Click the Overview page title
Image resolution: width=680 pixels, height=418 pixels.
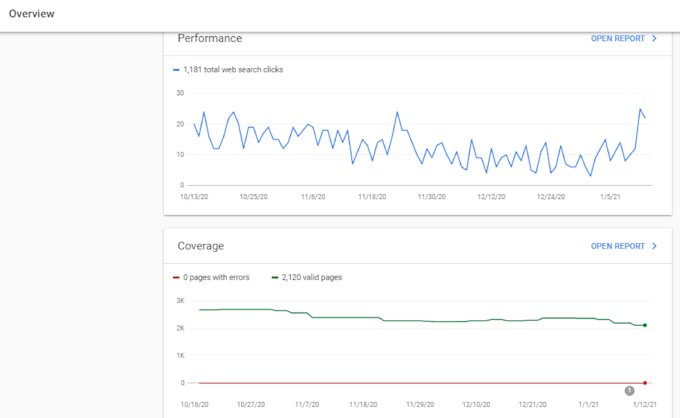(32, 14)
